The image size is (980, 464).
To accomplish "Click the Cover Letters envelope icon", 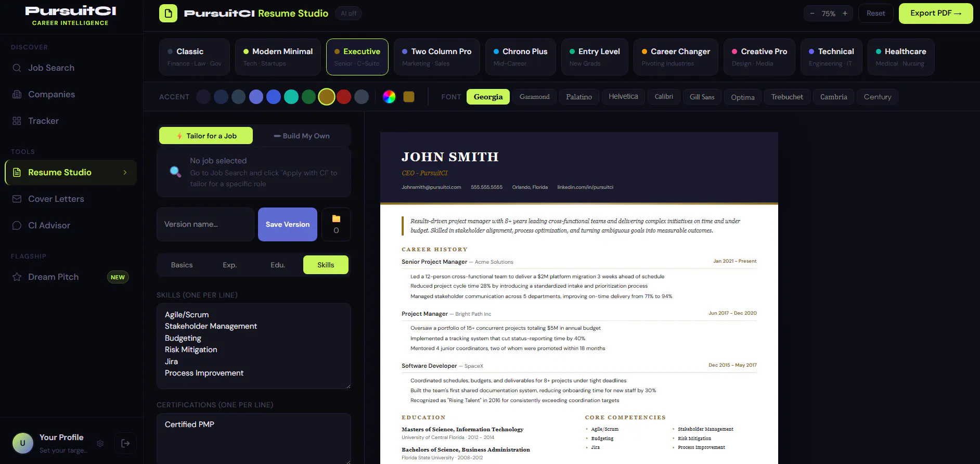I will [x=17, y=199].
